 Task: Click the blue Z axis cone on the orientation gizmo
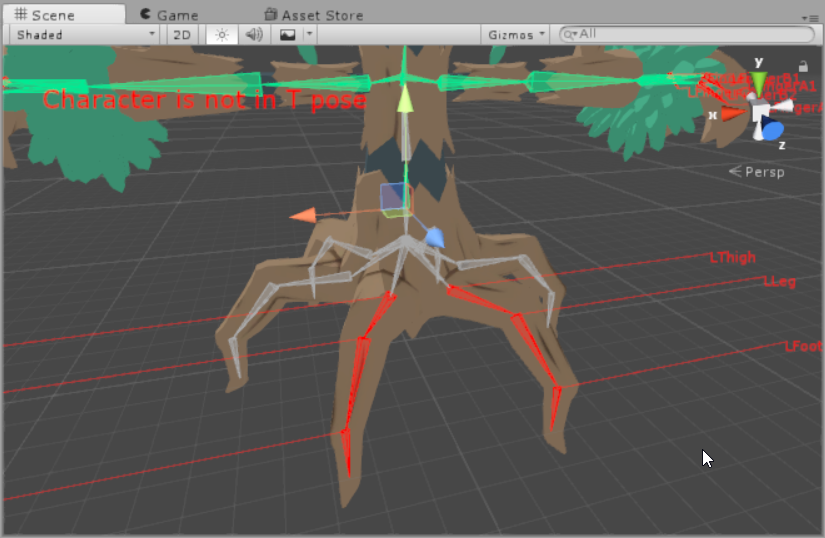click(x=773, y=128)
